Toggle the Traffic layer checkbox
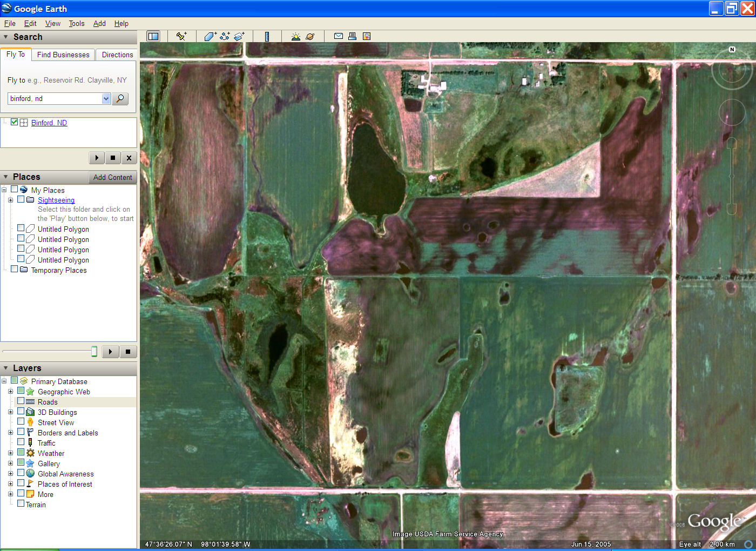Viewport: 756px width, 551px height. coord(21,442)
